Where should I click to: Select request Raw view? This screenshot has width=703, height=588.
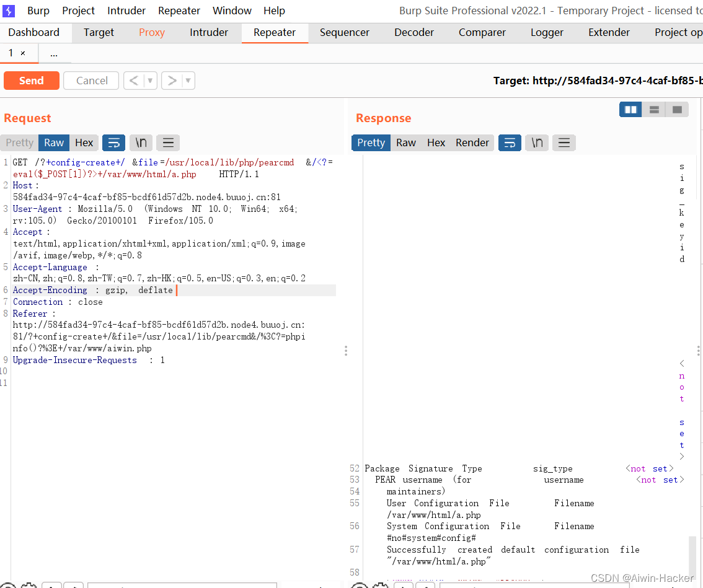click(54, 143)
